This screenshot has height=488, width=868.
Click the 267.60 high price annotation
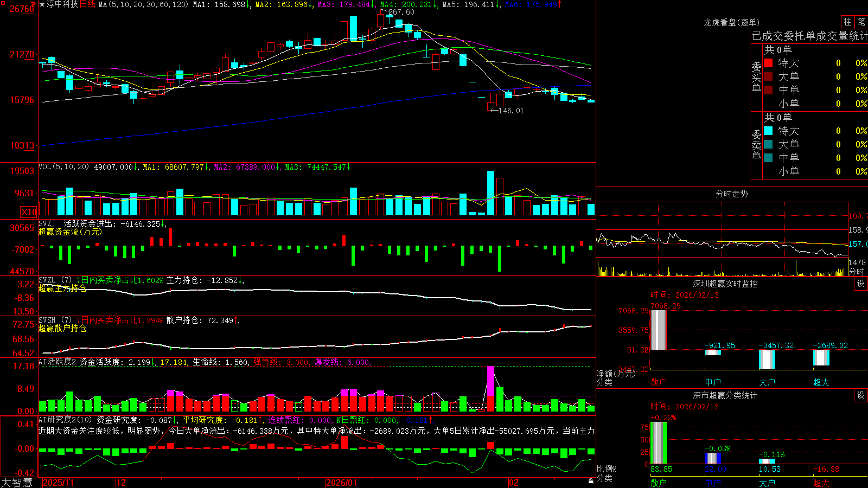[x=401, y=12]
